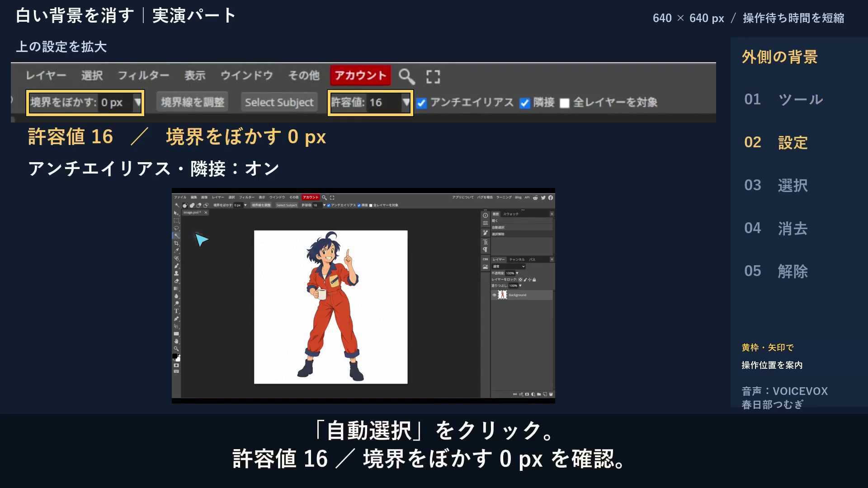This screenshot has height=488, width=868.
Task: Select the Eraser tool in left toolbar
Action: coord(176,281)
